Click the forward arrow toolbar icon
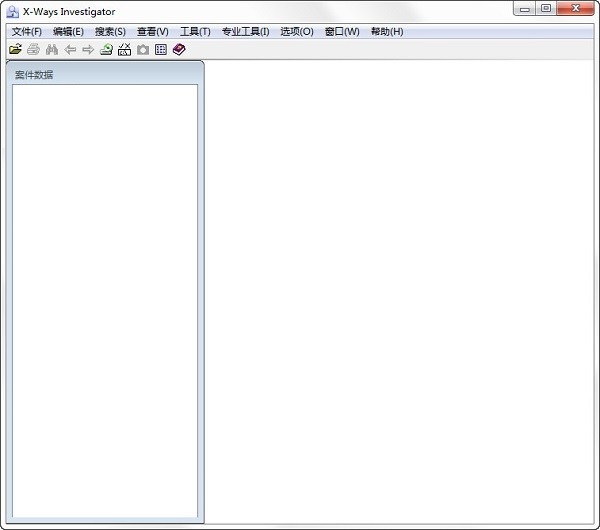The height and width of the screenshot is (530, 600). [88, 49]
